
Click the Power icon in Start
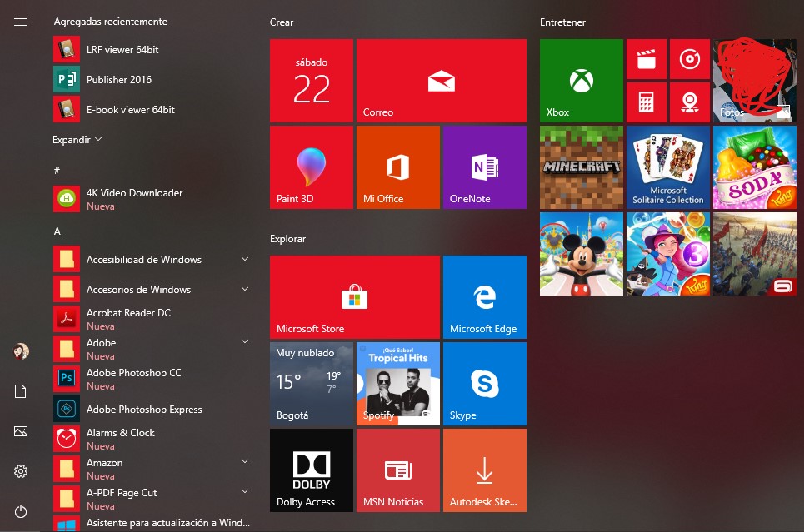[21, 511]
